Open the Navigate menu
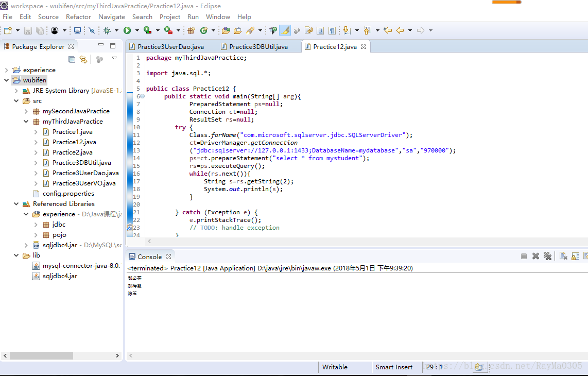This screenshot has height=376, width=588. click(x=112, y=17)
